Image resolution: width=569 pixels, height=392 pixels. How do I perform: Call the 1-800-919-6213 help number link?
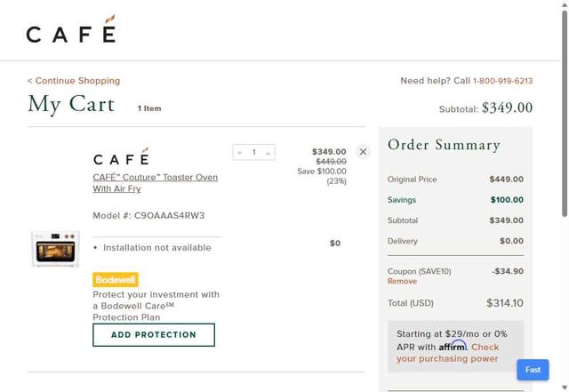503,81
